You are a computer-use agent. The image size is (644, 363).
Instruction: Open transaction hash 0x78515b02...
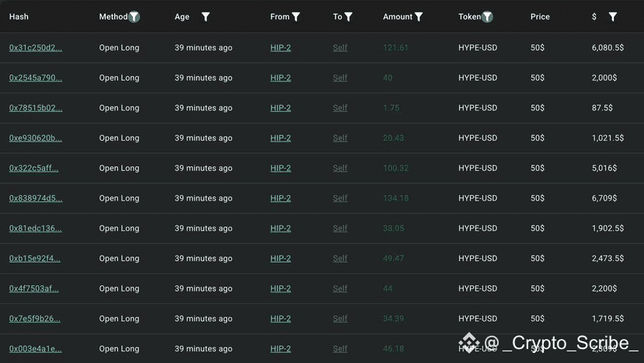[x=36, y=108]
